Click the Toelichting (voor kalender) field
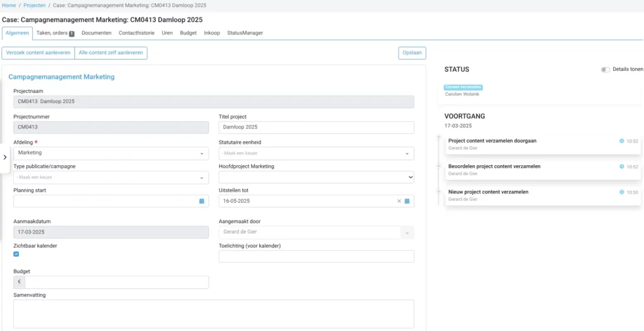 (316, 256)
